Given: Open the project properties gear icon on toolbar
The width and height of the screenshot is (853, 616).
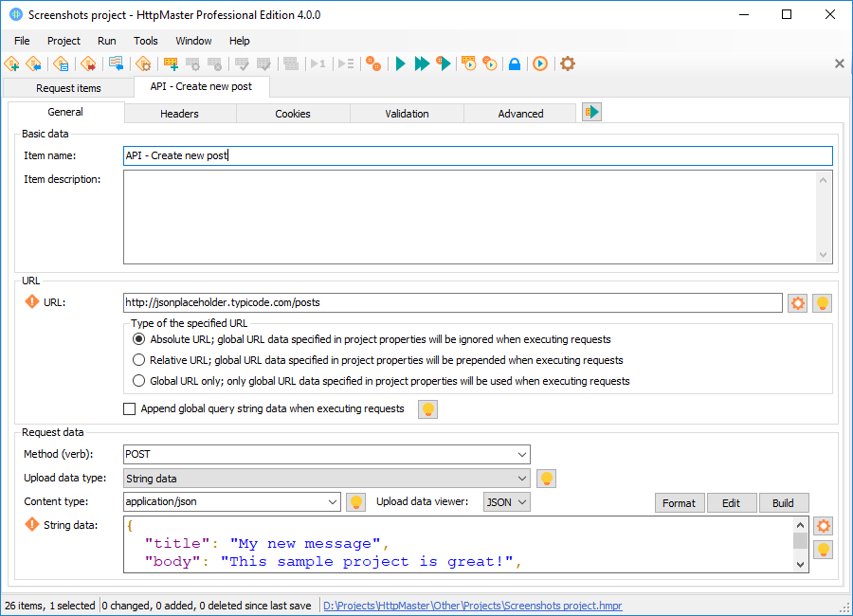Looking at the screenshot, I should click(566, 63).
